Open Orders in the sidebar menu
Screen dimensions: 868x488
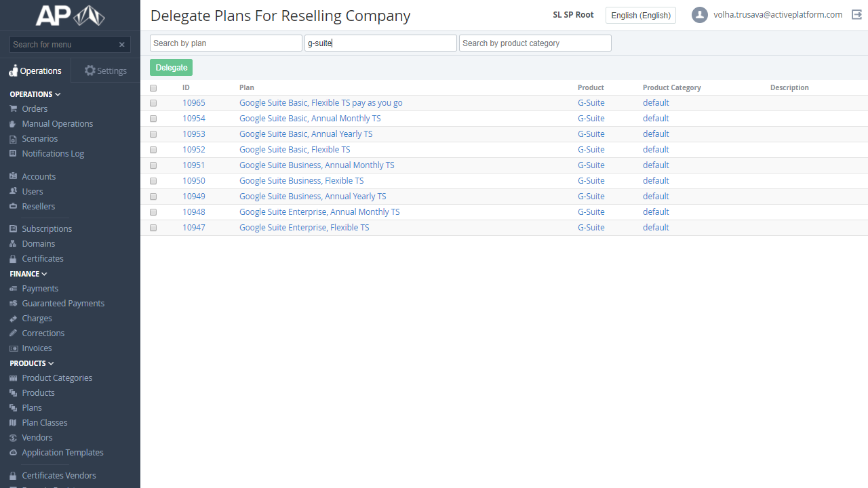[35, 108]
